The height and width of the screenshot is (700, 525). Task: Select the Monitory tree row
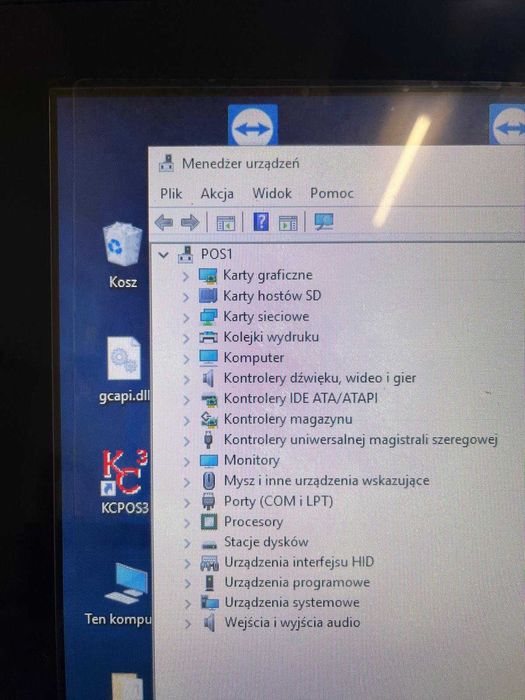tap(252, 460)
